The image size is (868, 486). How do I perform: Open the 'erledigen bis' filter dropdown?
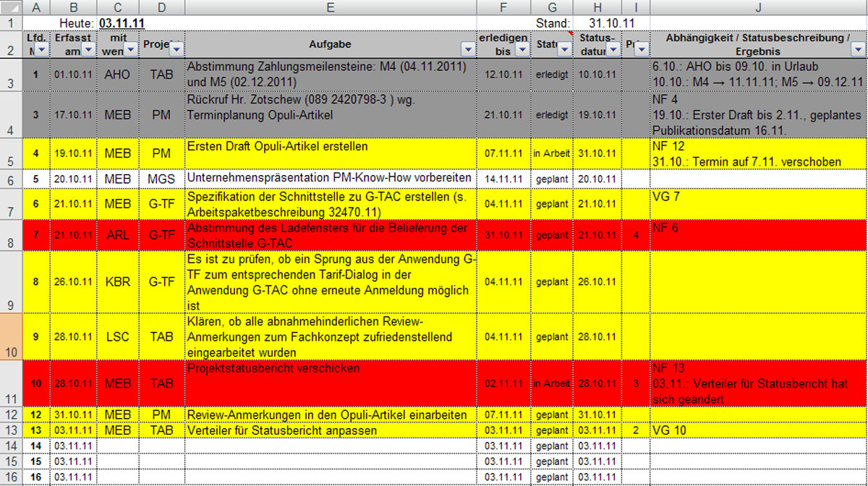coord(521,49)
